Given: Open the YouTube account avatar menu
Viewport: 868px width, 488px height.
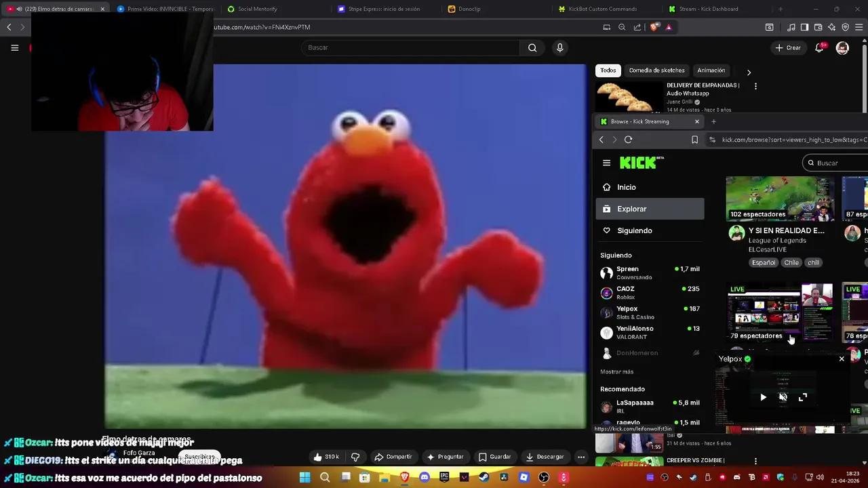Looking at the screenshot, I should point(842,47).
